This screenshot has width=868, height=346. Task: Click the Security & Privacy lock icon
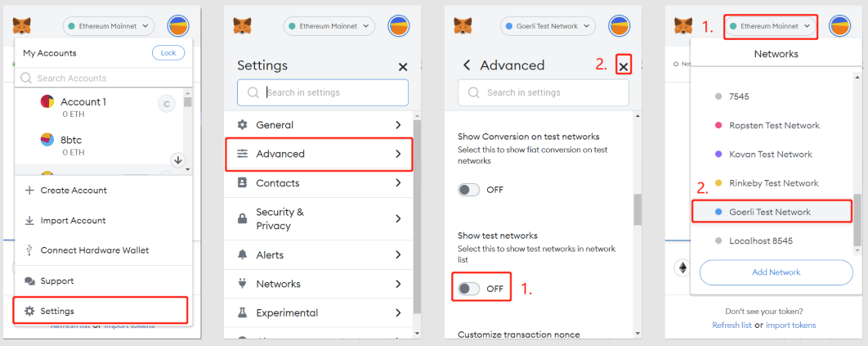click(x=243, y=218)
